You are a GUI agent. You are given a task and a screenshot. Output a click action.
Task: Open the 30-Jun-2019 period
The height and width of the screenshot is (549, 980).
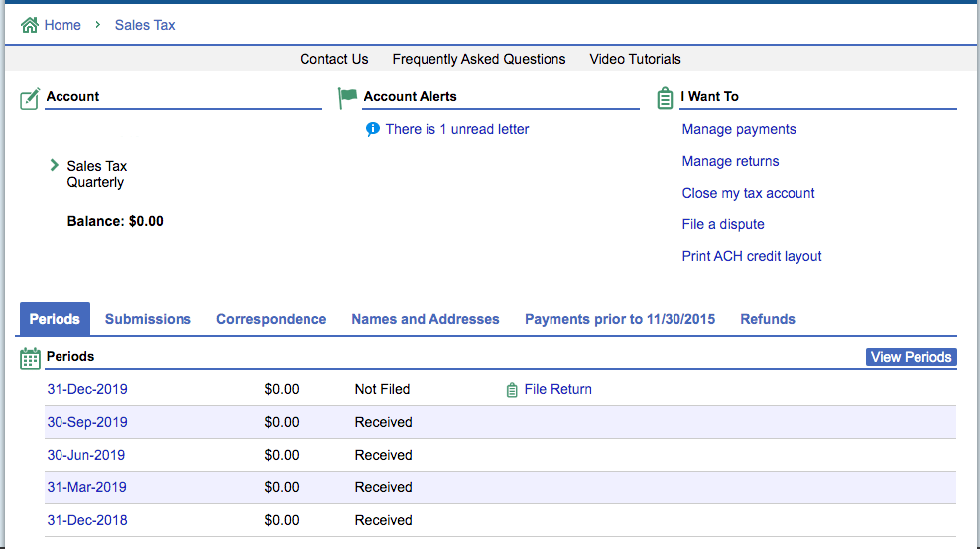click(86, 456)
